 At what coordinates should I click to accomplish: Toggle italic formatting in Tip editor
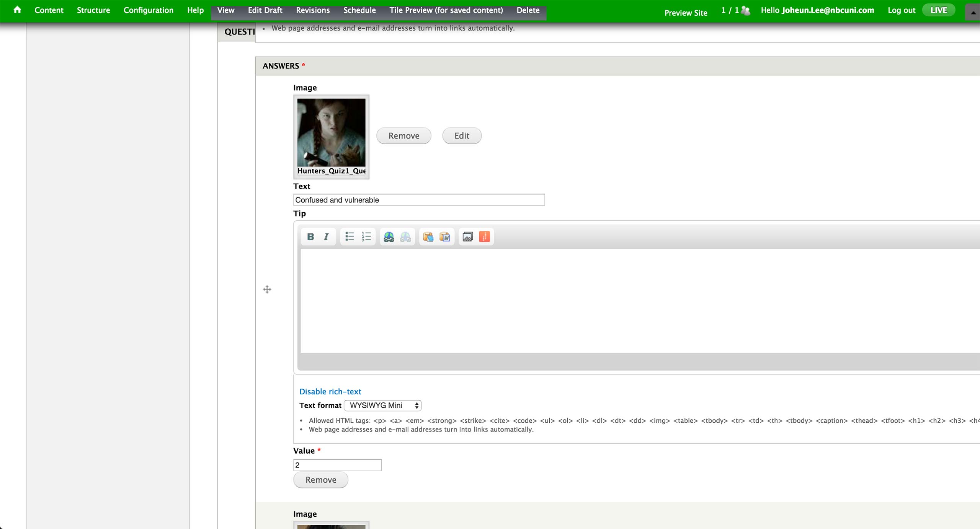pos(326,237)
